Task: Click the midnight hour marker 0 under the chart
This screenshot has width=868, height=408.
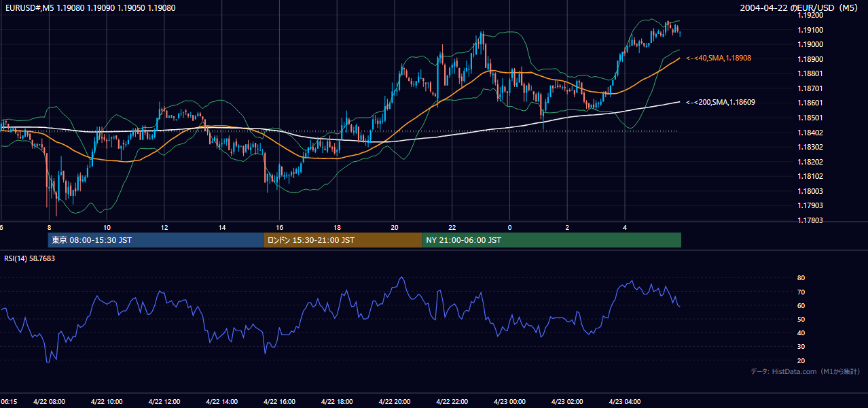Action: click(x=509, y=227)
